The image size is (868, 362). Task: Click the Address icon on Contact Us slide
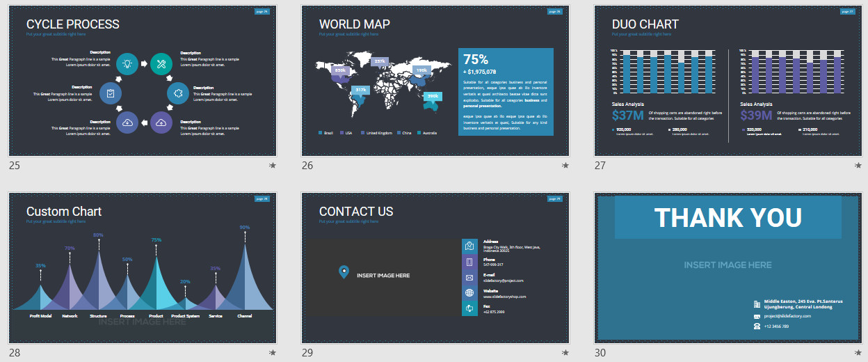[469, 246]
